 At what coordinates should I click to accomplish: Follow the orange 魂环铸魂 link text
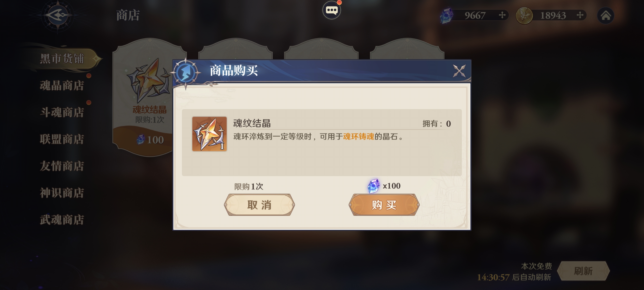point(359,137)
